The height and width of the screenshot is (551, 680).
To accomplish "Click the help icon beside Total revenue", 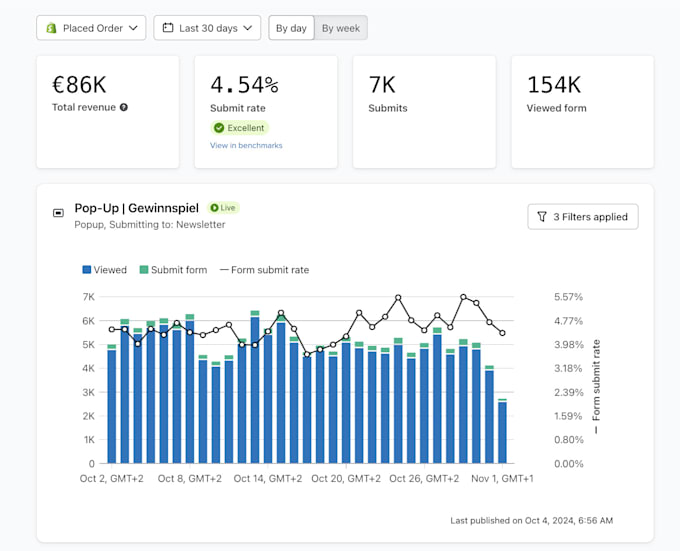I will coord(124,108).
